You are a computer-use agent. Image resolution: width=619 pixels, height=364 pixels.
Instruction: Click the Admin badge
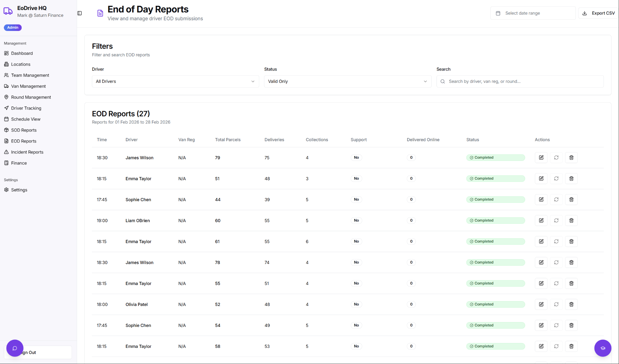pyautogui.click(x=13, y=28)
